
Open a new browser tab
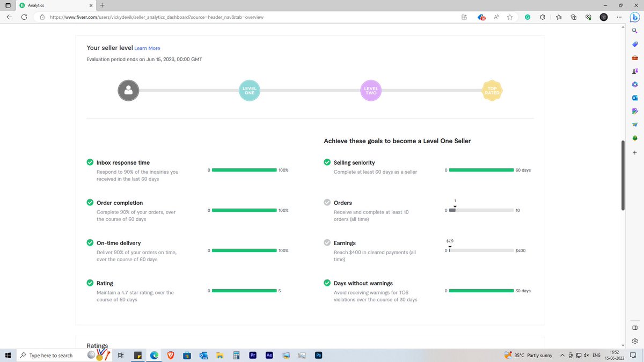(102, 5)
